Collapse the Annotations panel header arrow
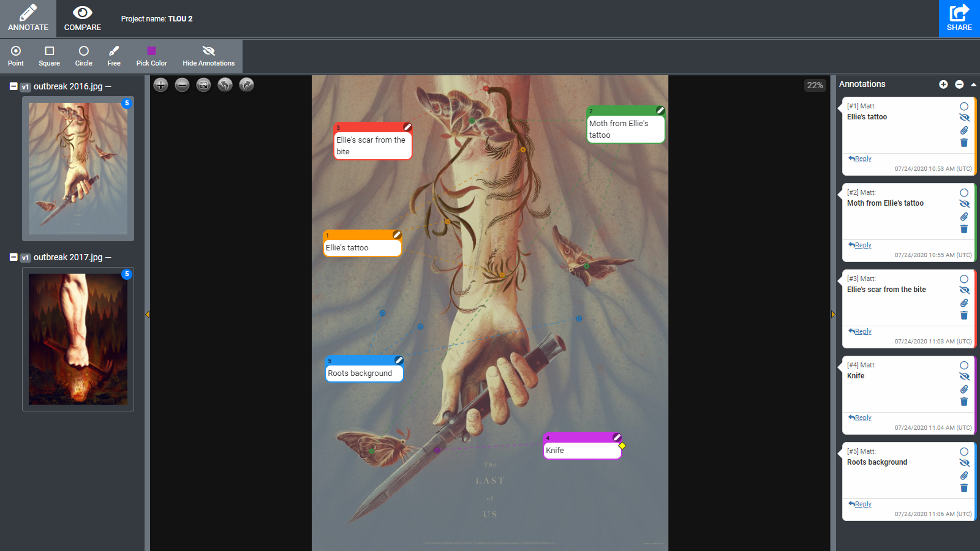Viewport: 980px width, 551px height. (973, 84)
